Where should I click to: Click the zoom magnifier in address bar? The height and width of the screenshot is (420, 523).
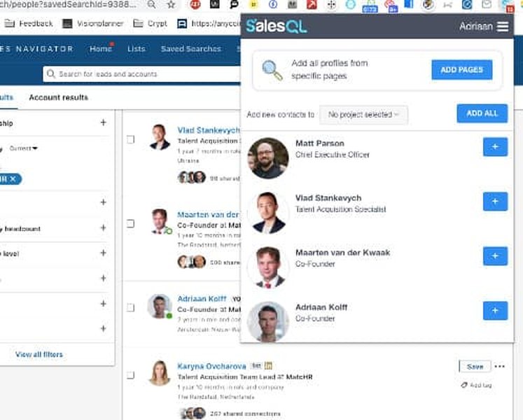point(151,4)
